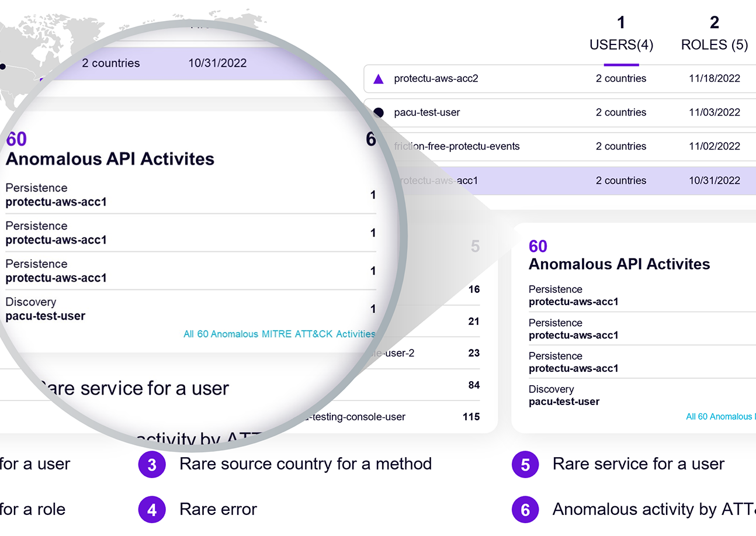The height and width of the screenshot is (536, 756).
Task: Select the friction-free-protectu-events entry
Action: 458,146
